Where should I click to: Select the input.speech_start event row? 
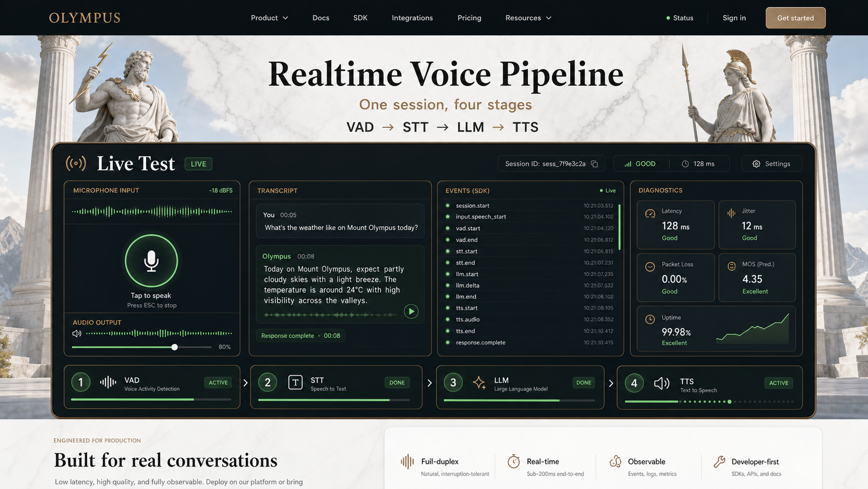pyautogui.click(x=529, y=217)
